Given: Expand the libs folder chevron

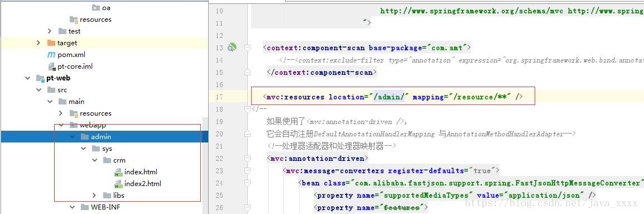Looking at the screenshot, I should point(94,195).
